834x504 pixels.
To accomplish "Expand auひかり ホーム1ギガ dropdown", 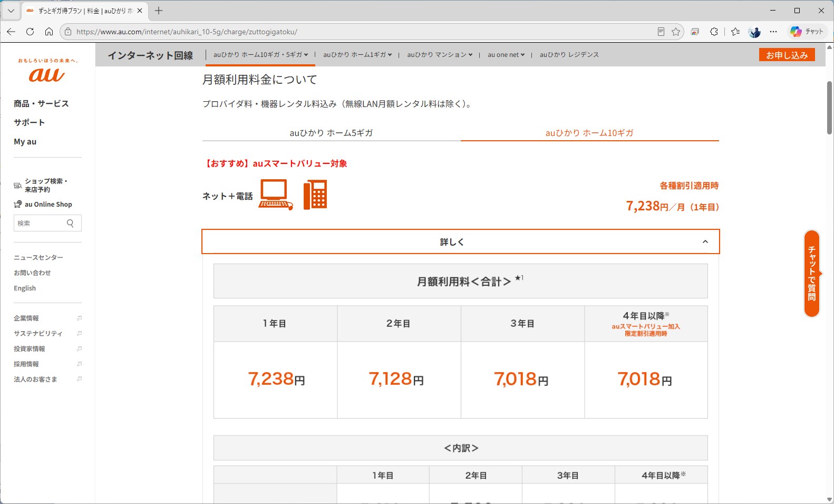I will [x=357, y=54].
